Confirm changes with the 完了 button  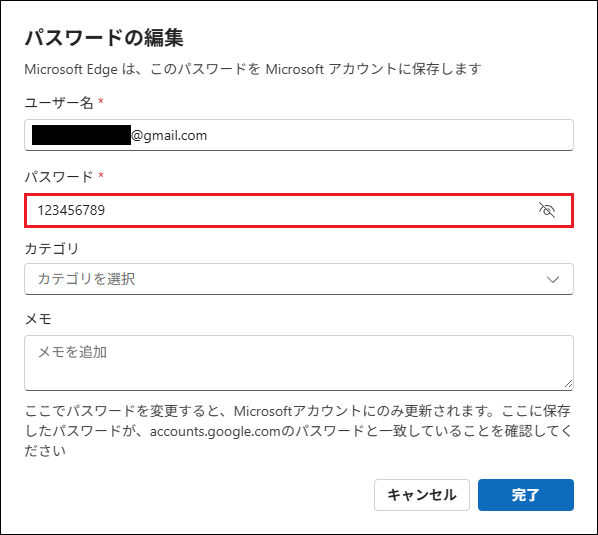pos(526,495)
